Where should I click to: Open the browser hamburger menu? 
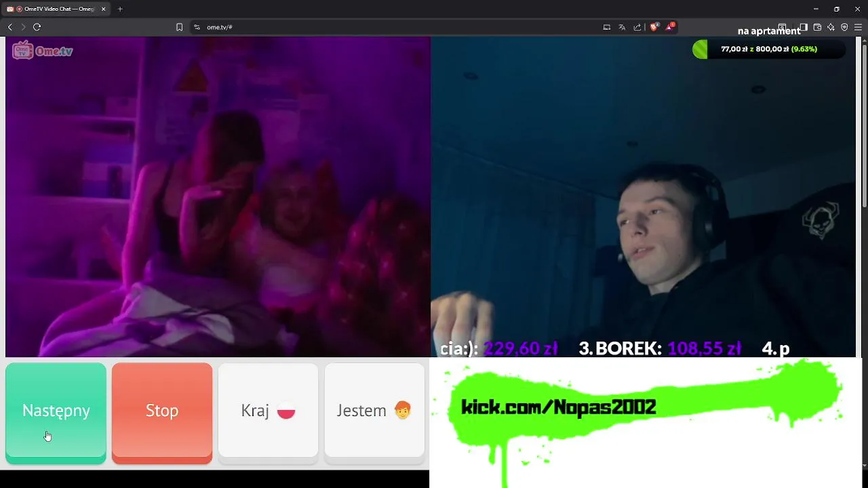click(858, 27)
